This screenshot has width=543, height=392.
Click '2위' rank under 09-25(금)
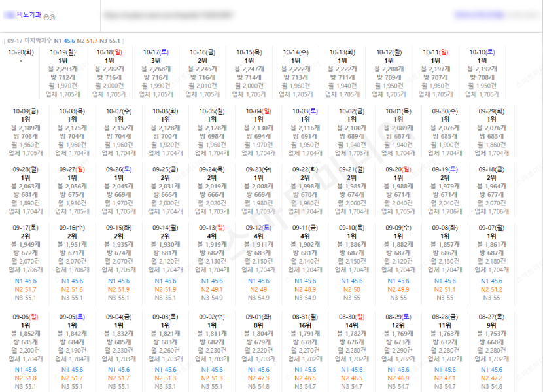165,177
